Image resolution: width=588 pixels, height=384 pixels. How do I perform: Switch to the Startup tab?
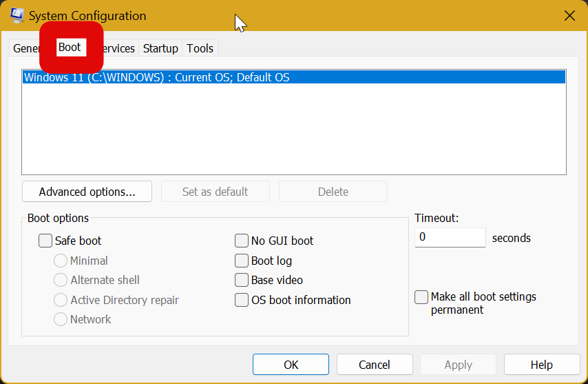160,48
